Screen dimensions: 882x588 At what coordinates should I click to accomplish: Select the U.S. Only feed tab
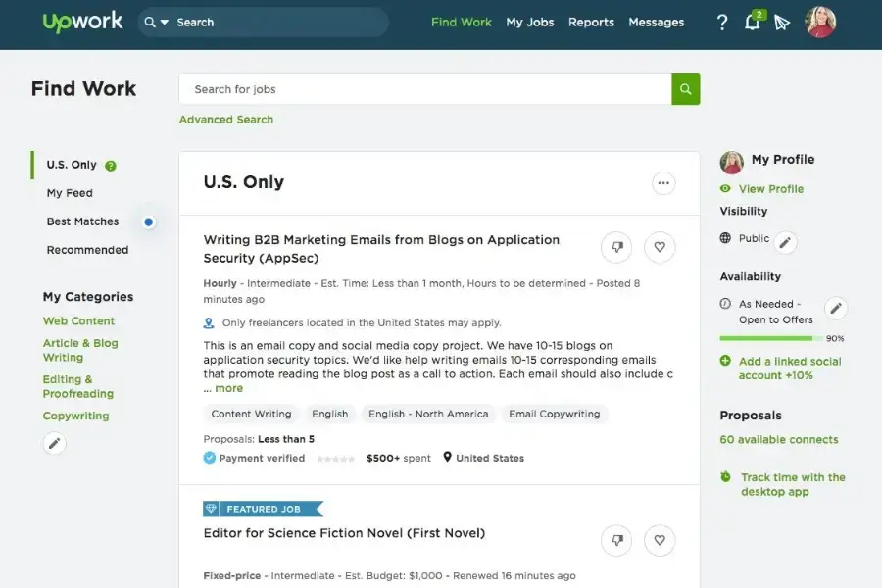pyautogui.click(x=72, y=165)
